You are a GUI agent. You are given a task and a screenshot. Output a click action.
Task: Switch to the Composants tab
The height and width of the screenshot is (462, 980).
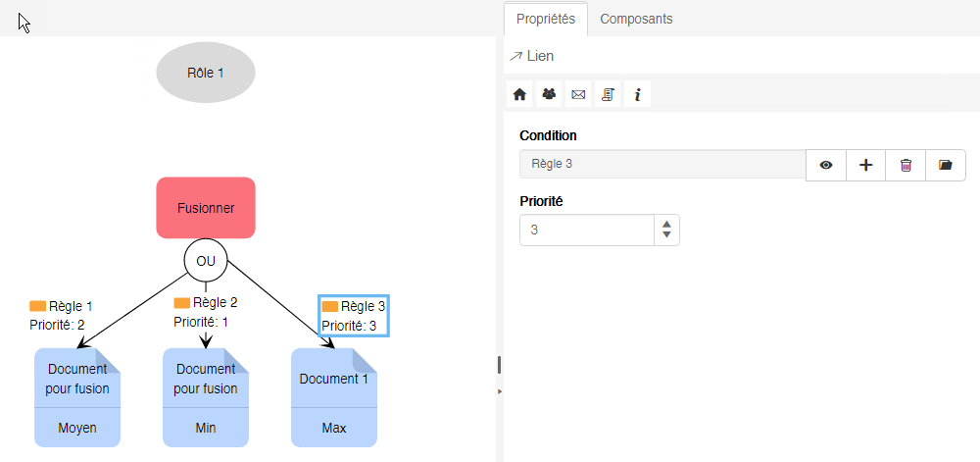[x=636, y=19]
